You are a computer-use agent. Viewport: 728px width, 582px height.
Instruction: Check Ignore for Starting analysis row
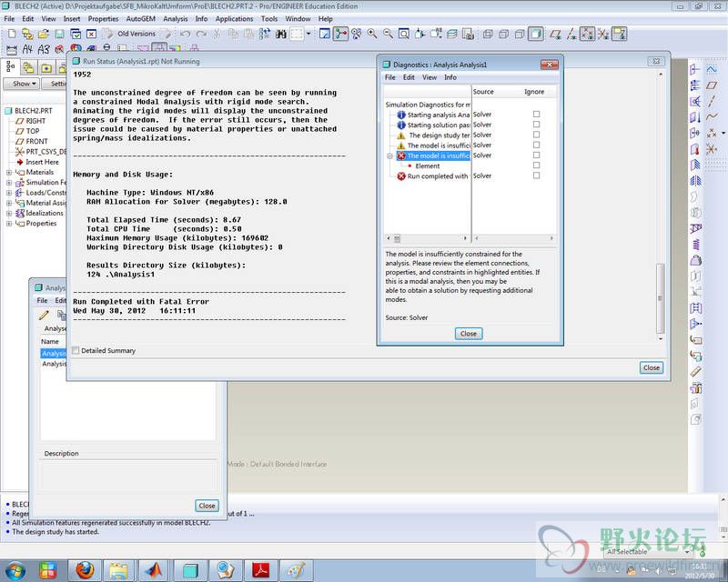[536, 114]
